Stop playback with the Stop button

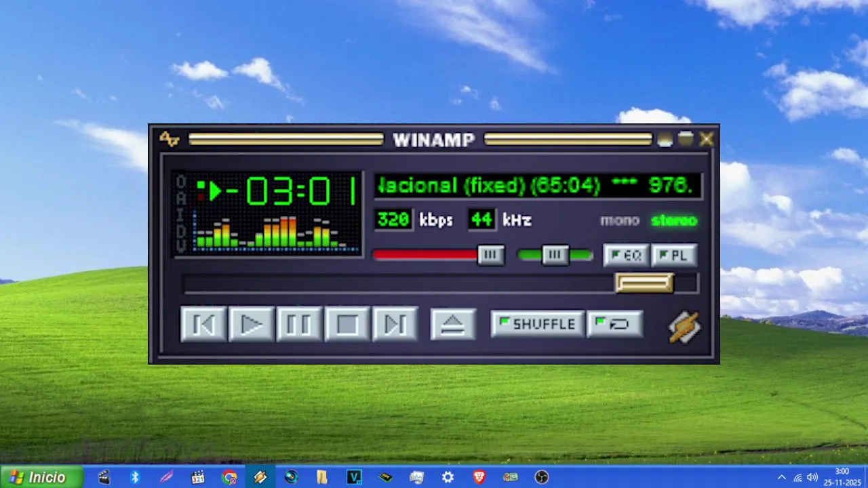coord(347,324)
